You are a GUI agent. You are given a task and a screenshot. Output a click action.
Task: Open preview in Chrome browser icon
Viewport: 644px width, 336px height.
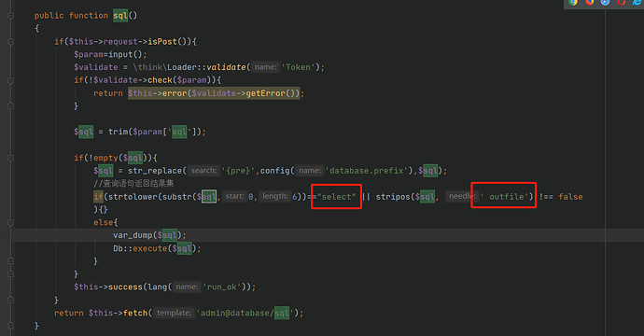click(x=573, y=2)
